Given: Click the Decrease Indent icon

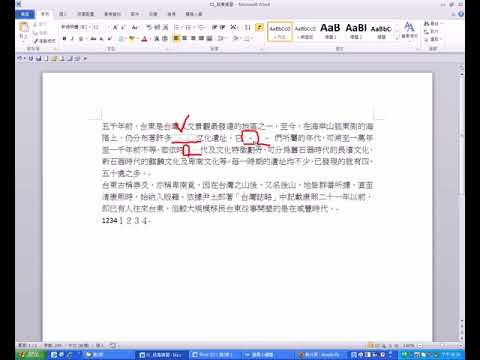Looking at the screenshot, I should click(x=214, y=27).
